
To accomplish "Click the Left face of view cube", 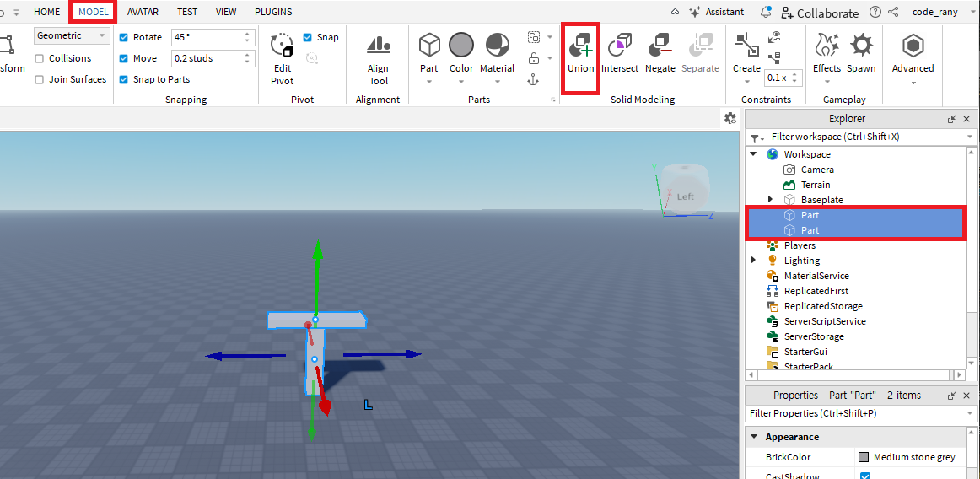I will [686, 196].
